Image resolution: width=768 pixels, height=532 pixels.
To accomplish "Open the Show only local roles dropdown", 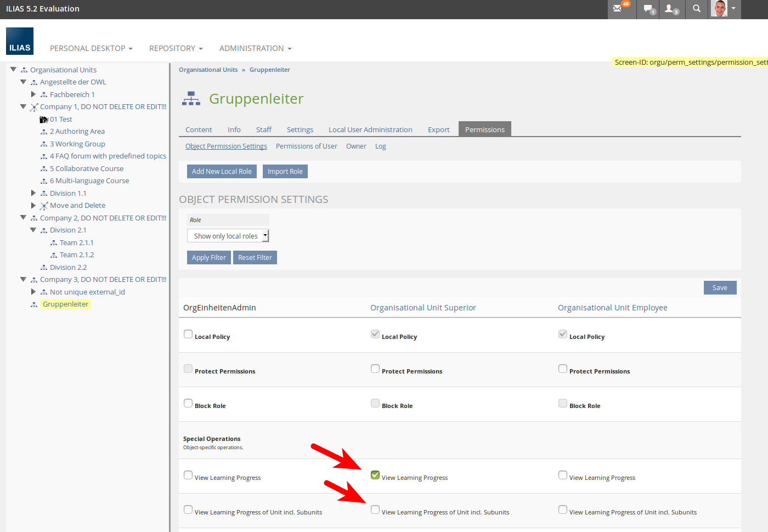I will (x=228, y=236).
